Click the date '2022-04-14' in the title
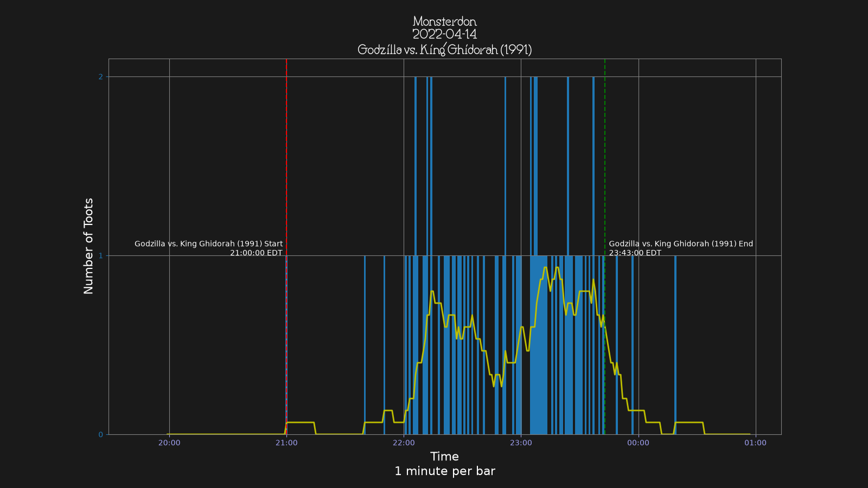 (445, 34)
